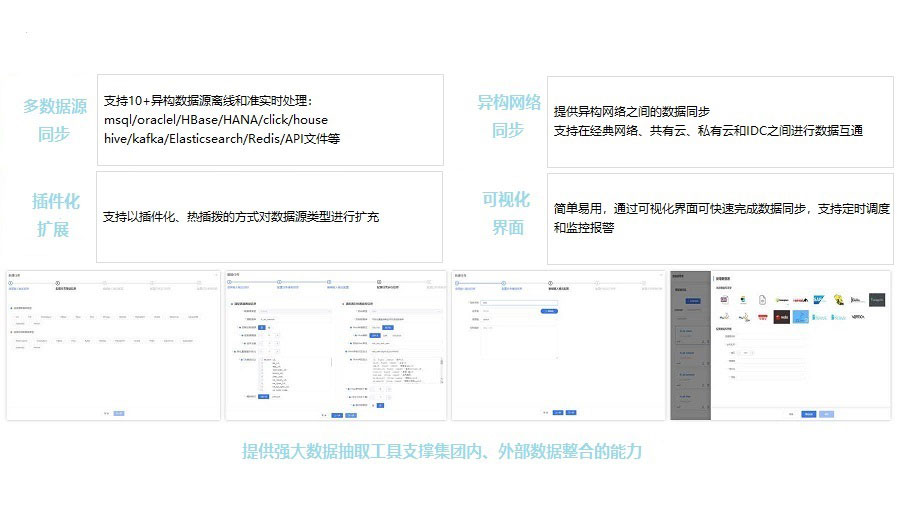Click the heading "插件化扩展"
This screenshot has height=512, width=897.
[x=55, y=215]
